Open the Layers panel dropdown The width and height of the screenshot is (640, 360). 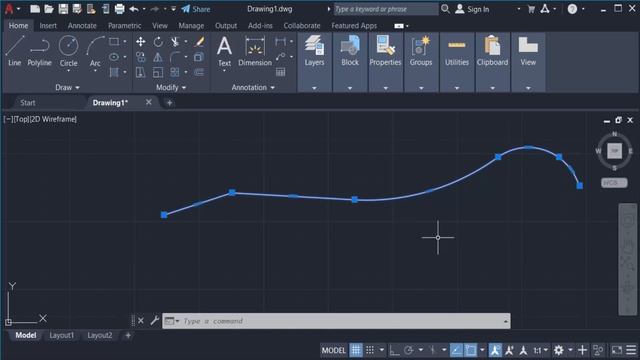tap(314, 88)
